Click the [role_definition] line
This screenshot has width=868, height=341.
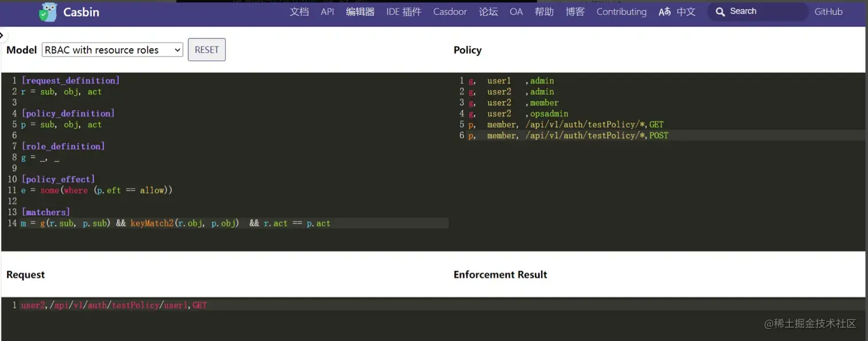[x=63, y=146]
